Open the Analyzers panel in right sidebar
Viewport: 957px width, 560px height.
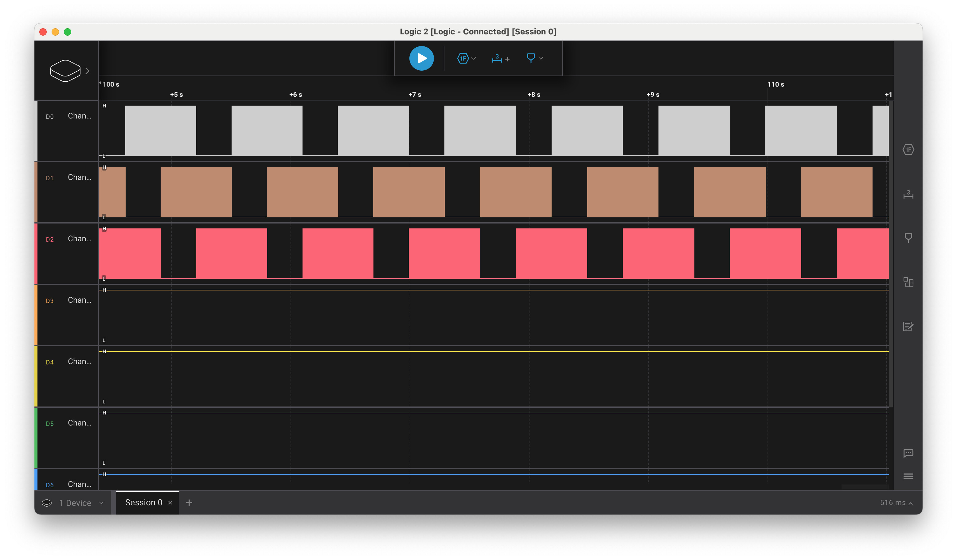[x=908, y=150]
